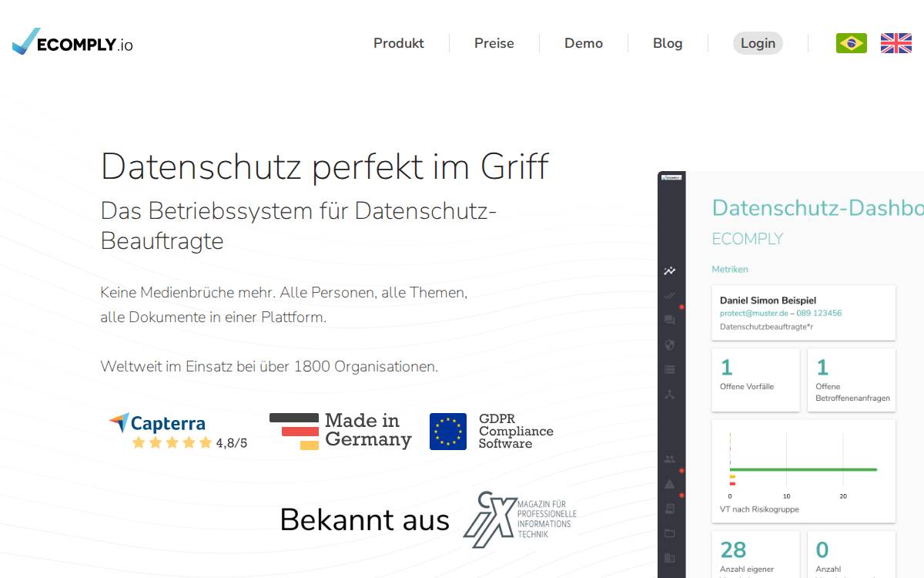Click the phone number 089 123456
The width and height of the screenshot is (924, 578).
click(819, 314)
